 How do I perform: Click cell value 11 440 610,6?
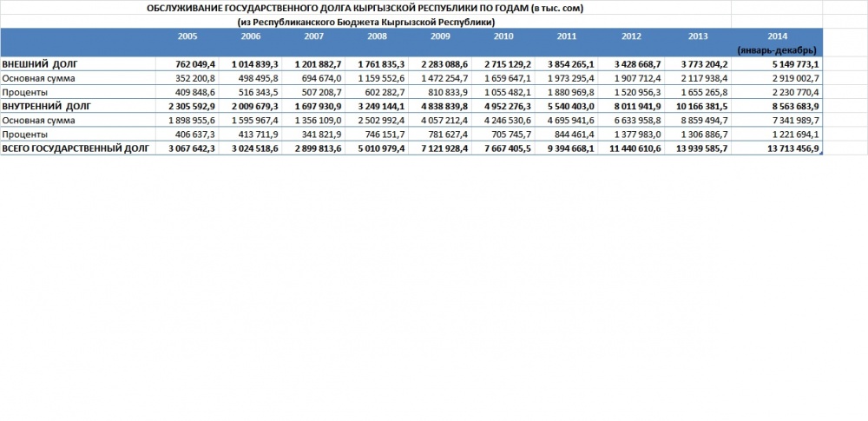635,148
